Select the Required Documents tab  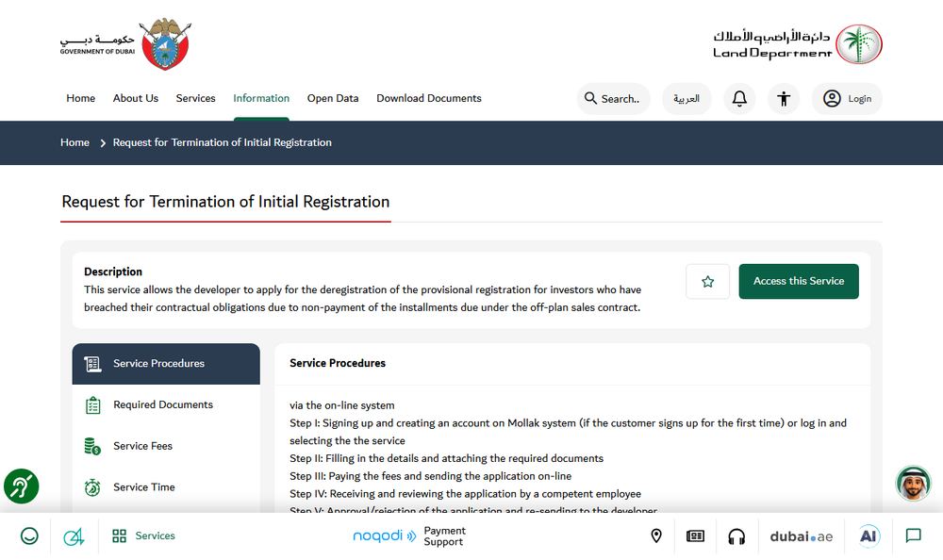[x=166, y=404]
